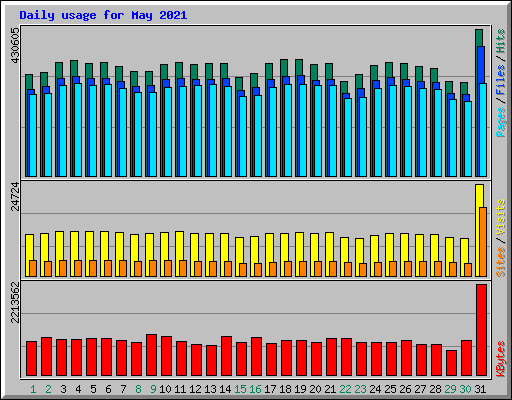
Task: Click day 16 on the x-axis
Action: tap(255, 389)
